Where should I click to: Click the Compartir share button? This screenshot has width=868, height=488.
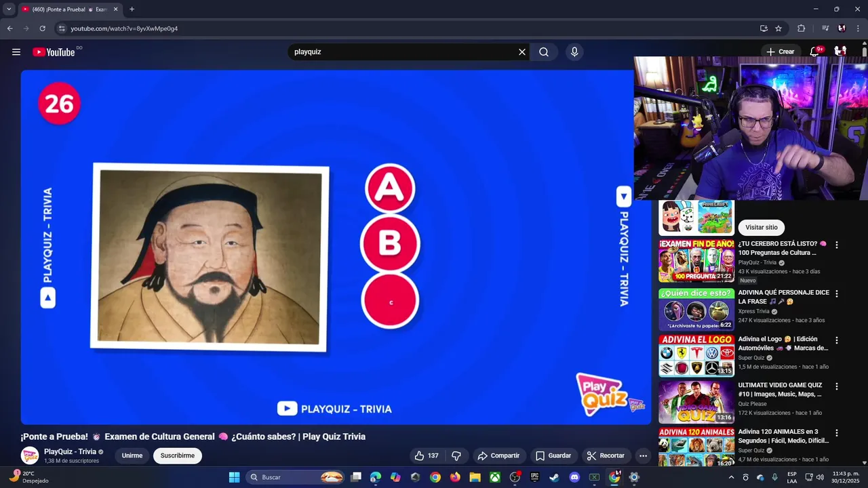pos(498,455)
